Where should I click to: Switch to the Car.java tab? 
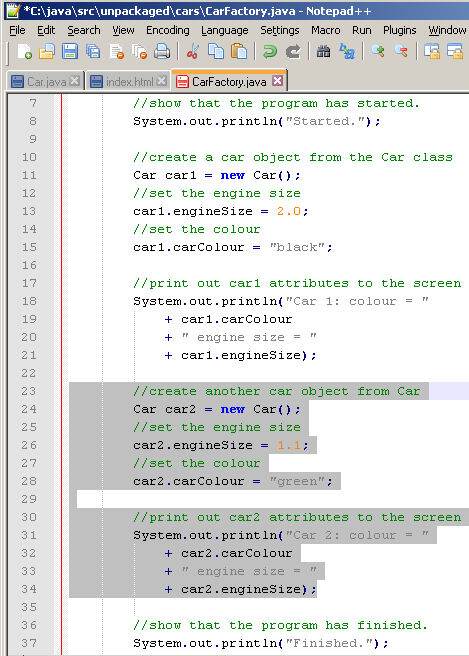[x=46, y=82]
